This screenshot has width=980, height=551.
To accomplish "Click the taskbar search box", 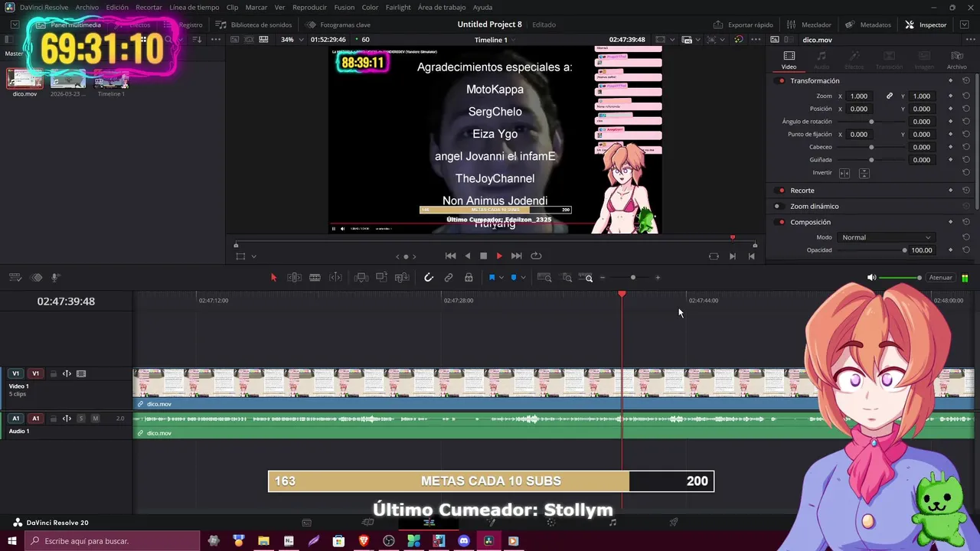I will pos(113,541).
